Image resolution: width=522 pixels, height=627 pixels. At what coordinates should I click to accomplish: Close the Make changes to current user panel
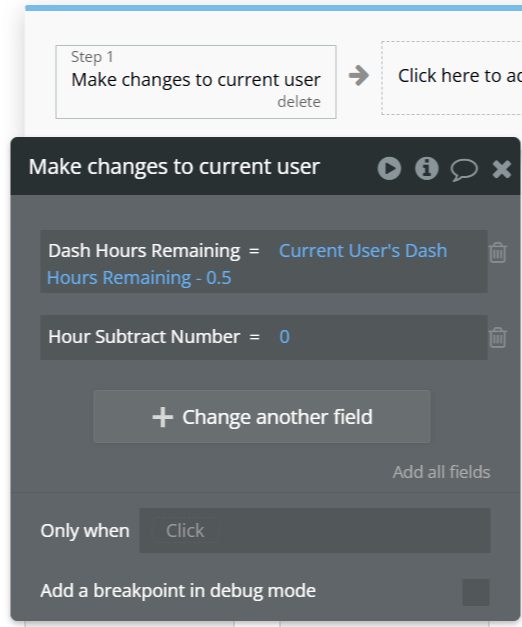point(501,169)
